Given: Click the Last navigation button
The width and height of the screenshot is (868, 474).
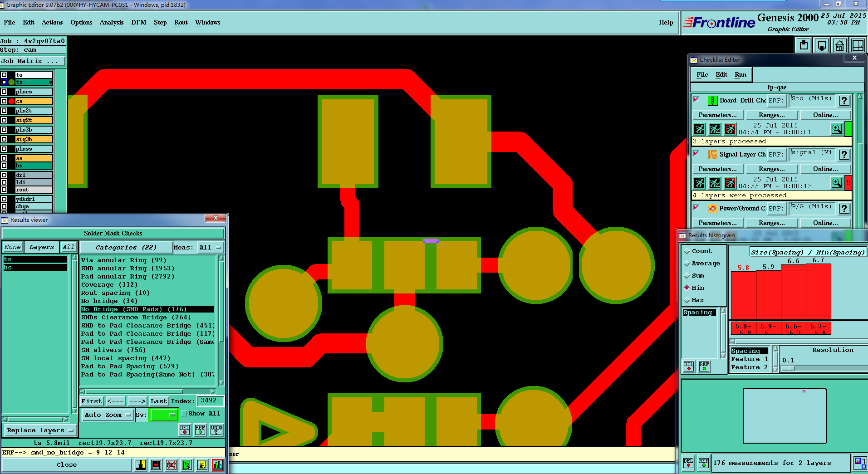Looking at the screenshot, I should pyautogui.click(x=158, y=401).
